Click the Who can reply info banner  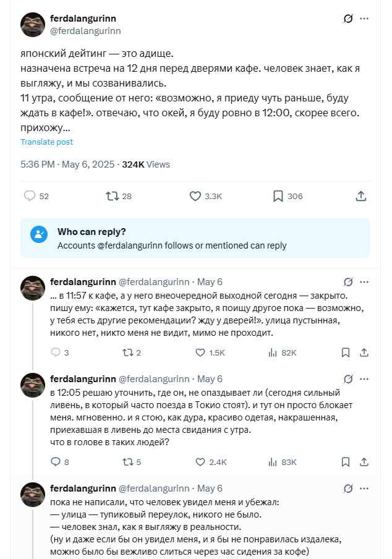pyautogui.click(x=195, y=238)
